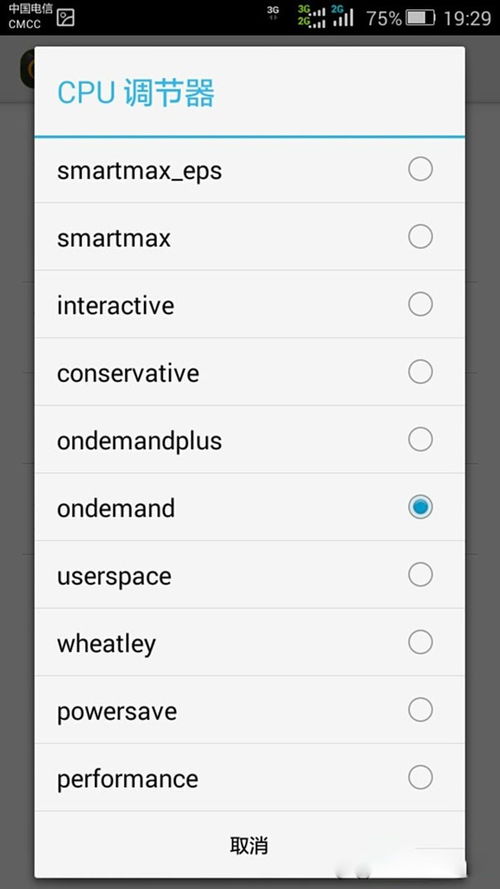Tap the 取消 cancel button
This screenshot has height=889, width=500.
[x=249, y=845]
